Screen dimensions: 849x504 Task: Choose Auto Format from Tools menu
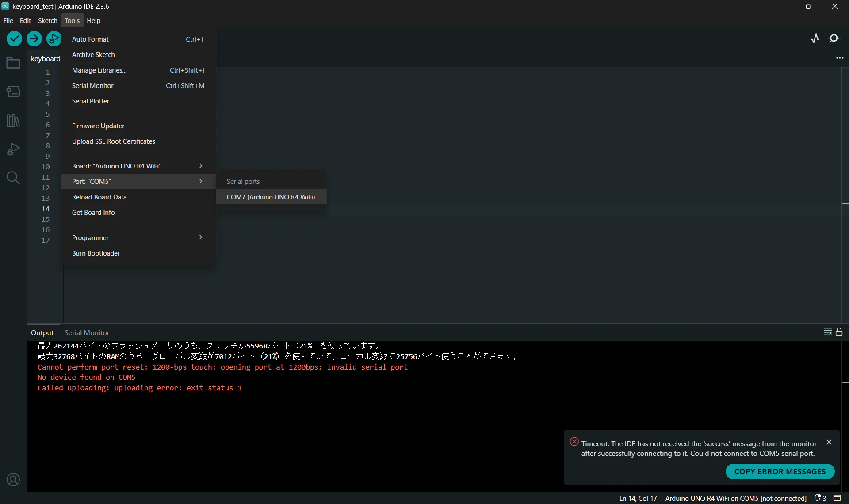(x=138, y=39)
